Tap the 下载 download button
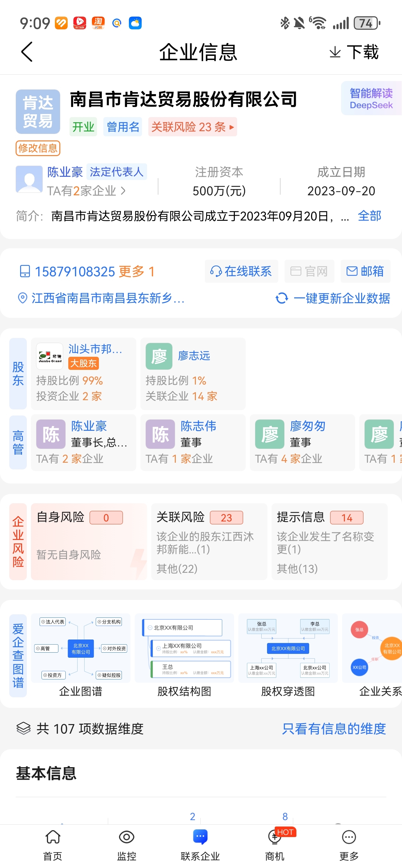Viewport: 402px width, 868px height. pos(354,52)
